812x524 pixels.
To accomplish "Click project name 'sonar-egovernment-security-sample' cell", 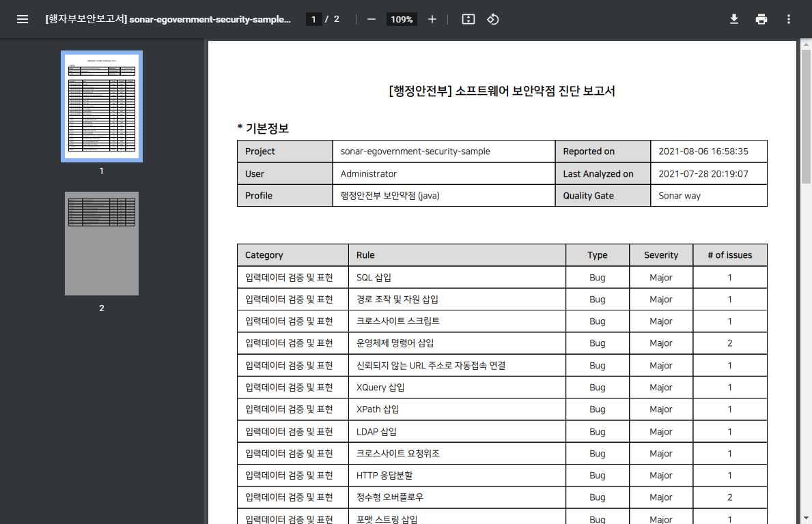I will click(x=444, y=151).
